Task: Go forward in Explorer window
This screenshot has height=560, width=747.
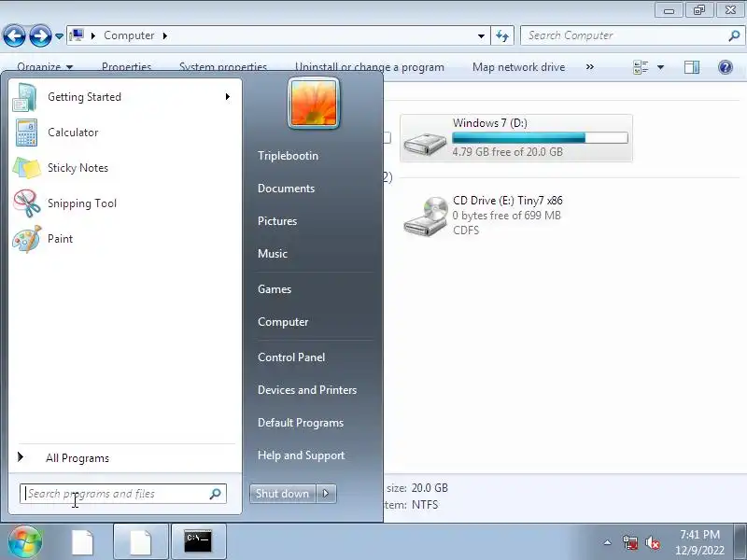Action: click(40, 35)
